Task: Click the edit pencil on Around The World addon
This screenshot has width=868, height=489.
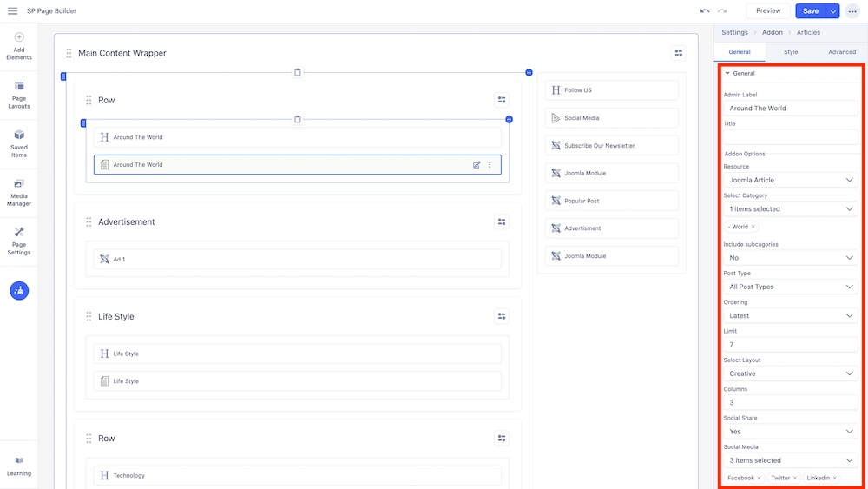Action: [477, 165]
